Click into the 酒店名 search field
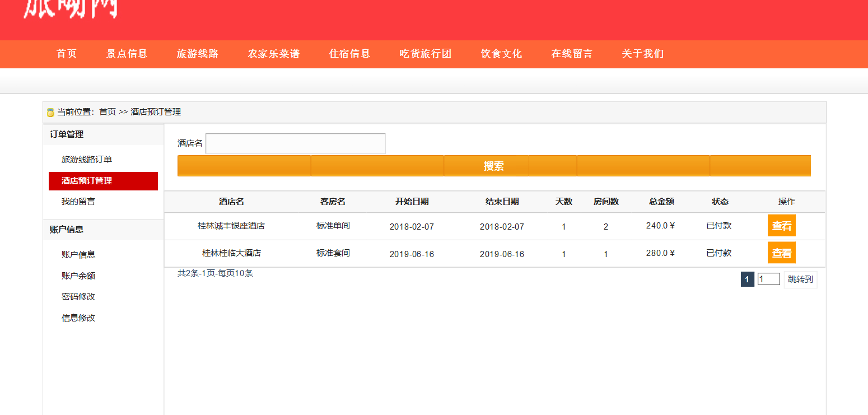Viewport: 868px width, 415px height. coord(296,143)
